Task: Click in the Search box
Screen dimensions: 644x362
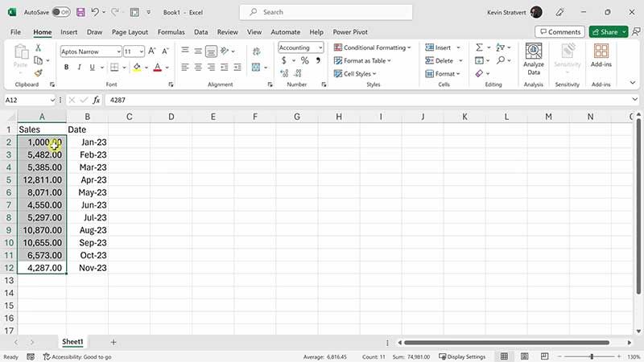Action: pos(326,12)
